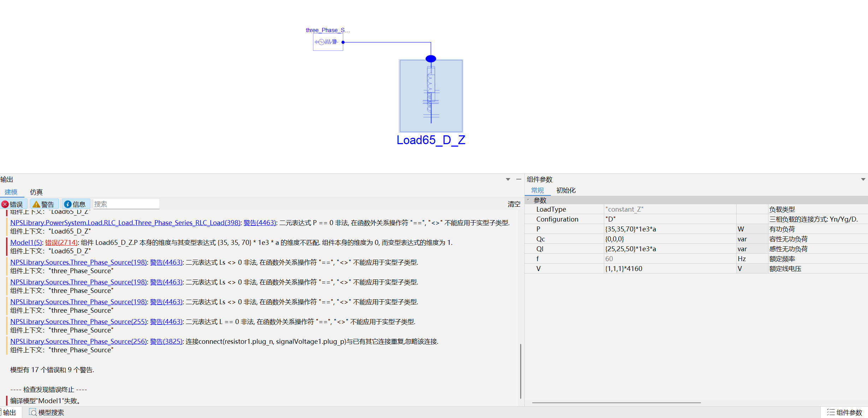
Task: Switch to the 建模 output tab
Action: [x=11, y=192]
